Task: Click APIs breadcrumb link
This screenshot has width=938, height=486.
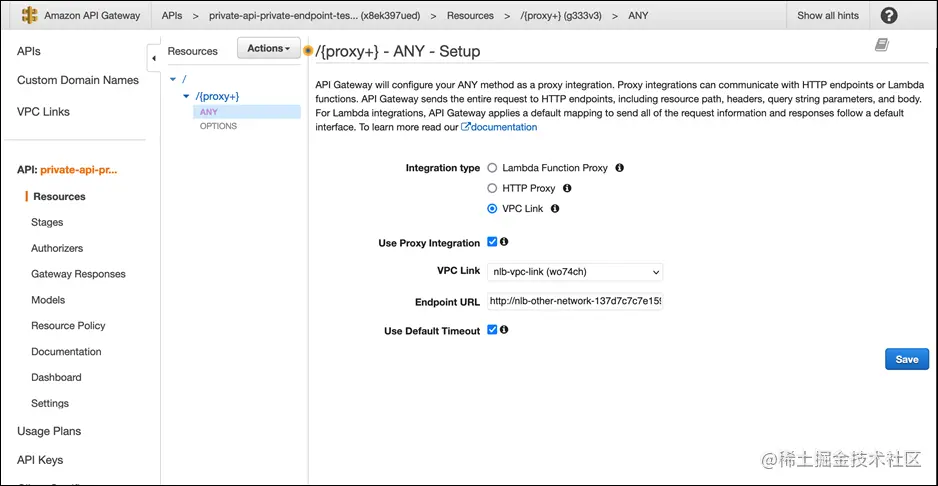Action: [172, 16]
